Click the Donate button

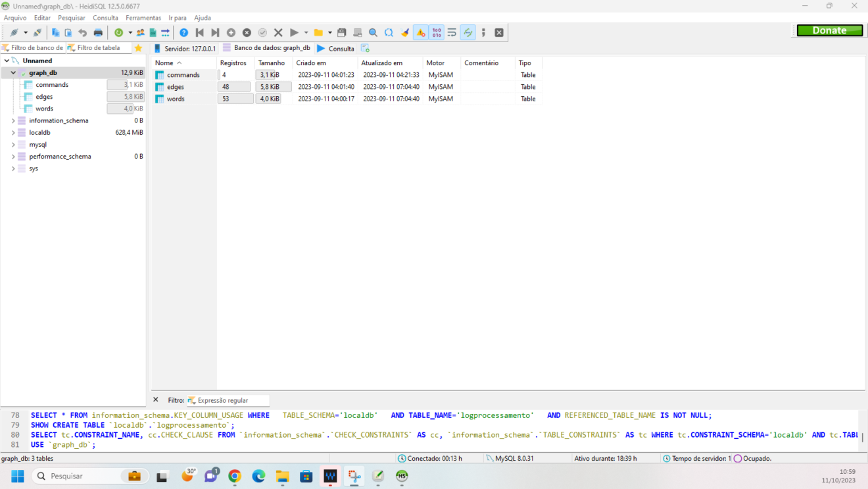tap(829, 30)
